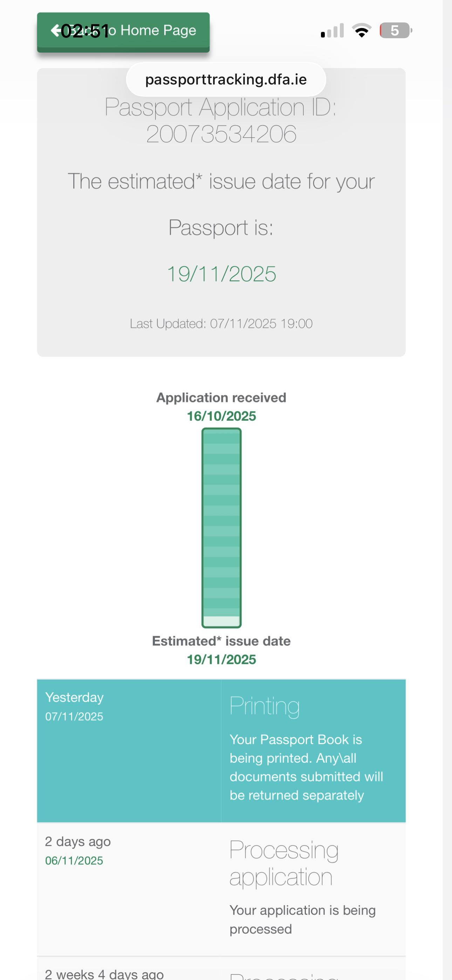Tap the Last Updated timestamp text

(x=221, y=324)
